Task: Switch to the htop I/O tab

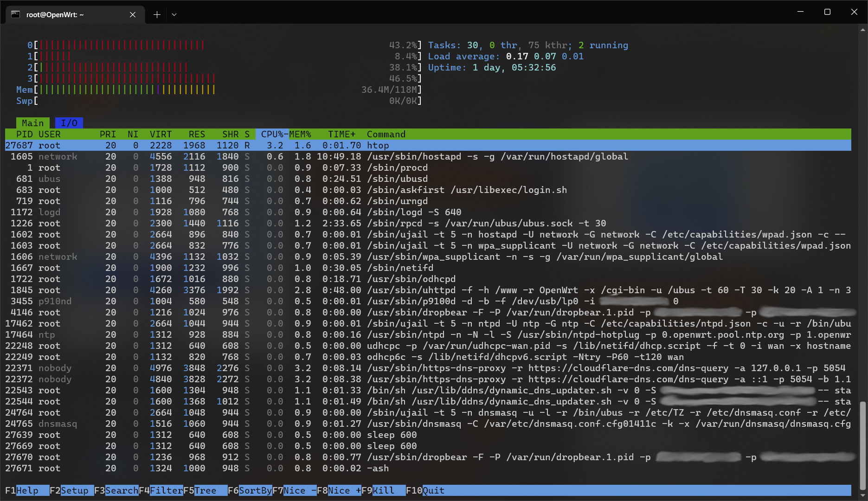Action: [x=69, y=123]
